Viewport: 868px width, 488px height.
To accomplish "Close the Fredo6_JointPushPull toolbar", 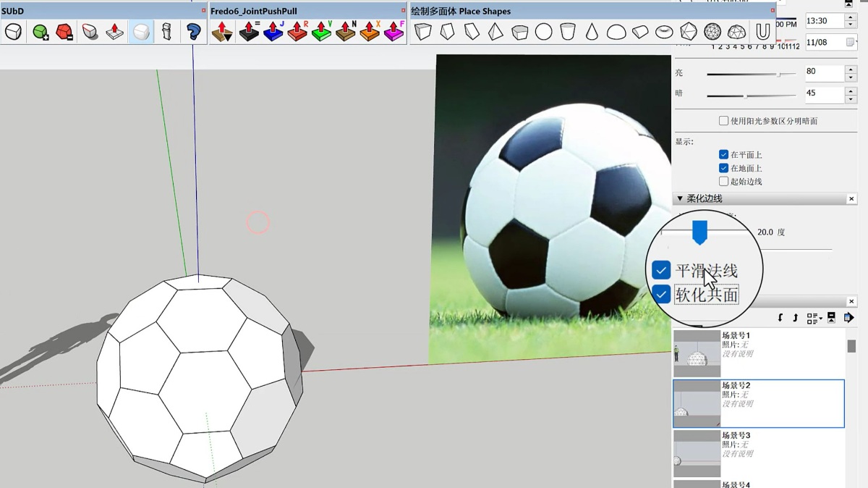I will (404, 10).
